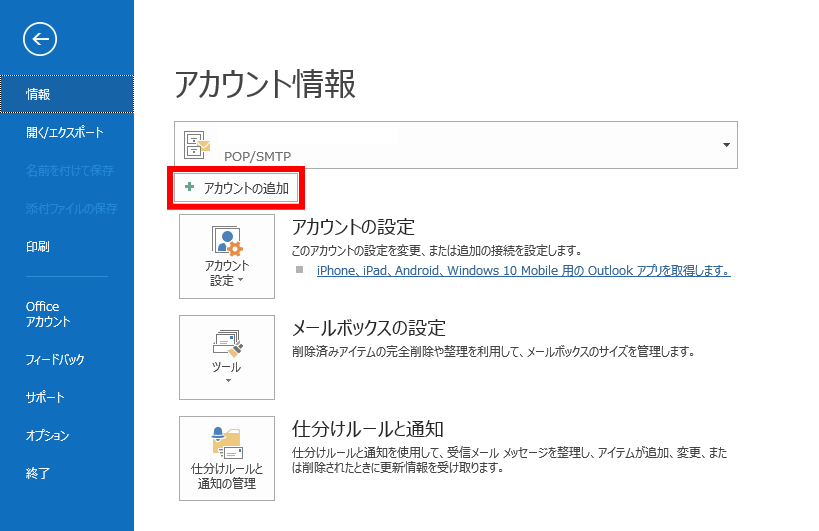Click the メールボックスの設定 heading
Screen dimensions: 819x531
pos(369,328)
